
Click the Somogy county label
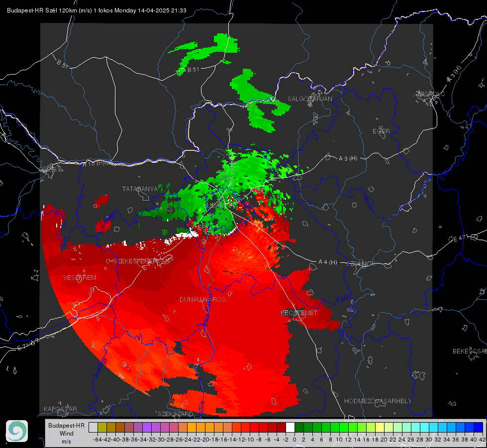[x=100, y=367]
